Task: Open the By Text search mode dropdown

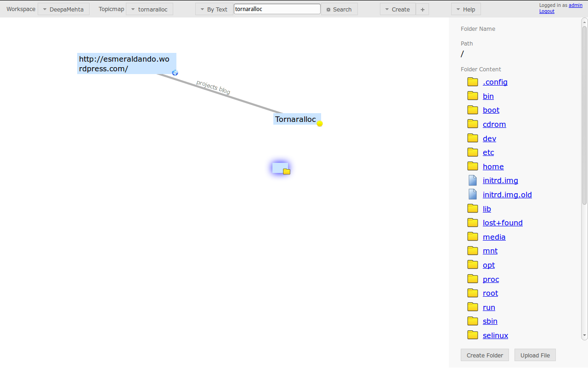Action: click(x=214, y=9)
